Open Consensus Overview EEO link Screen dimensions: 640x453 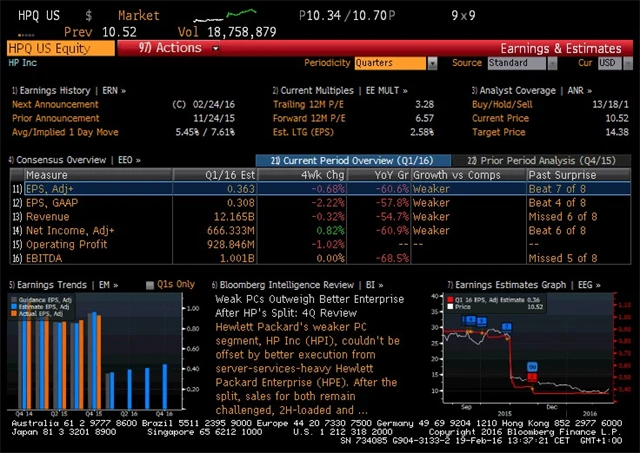tap(76, 160)
